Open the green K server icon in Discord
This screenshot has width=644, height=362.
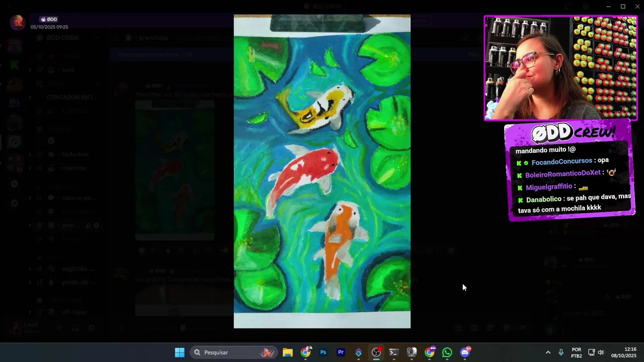[15, 64]
